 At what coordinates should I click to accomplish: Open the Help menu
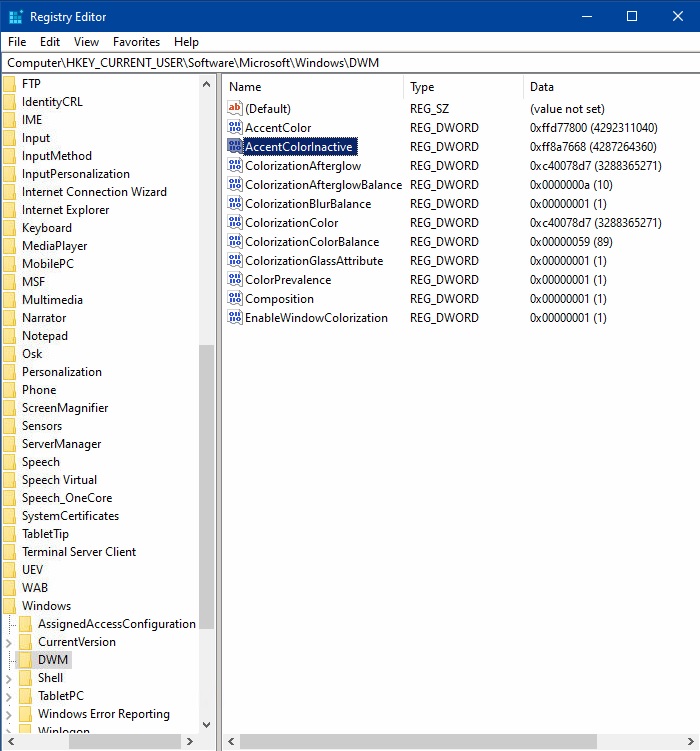click(x=186, y=42)
